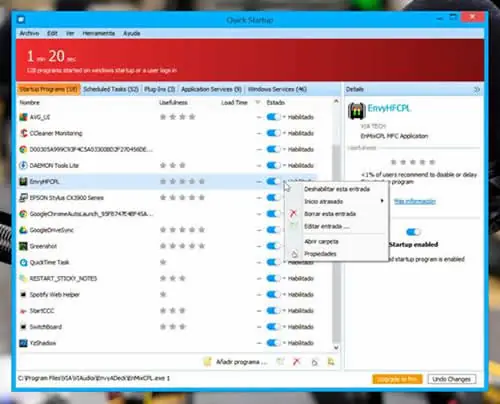The image size is (500, 404).
Task: Click the EnvyHFCPL row icon in list
Action: pyautogui.click(x=23, y=181)
